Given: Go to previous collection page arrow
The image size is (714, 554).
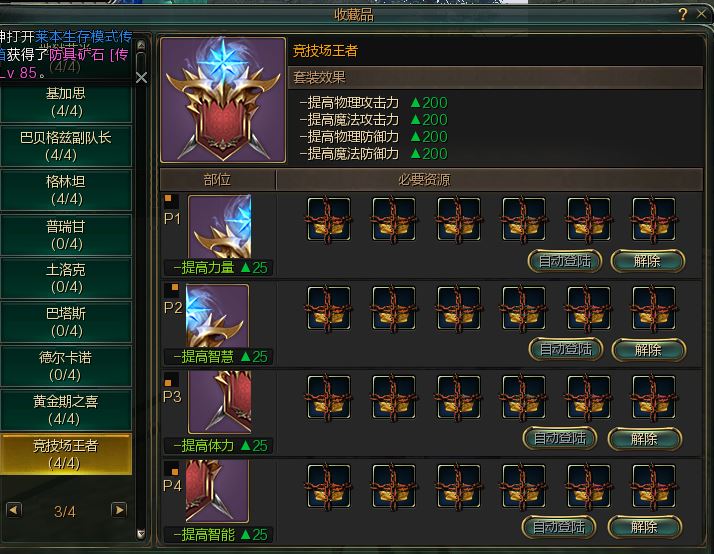Looking at the screenshot, I should click(x=14, y=510).
